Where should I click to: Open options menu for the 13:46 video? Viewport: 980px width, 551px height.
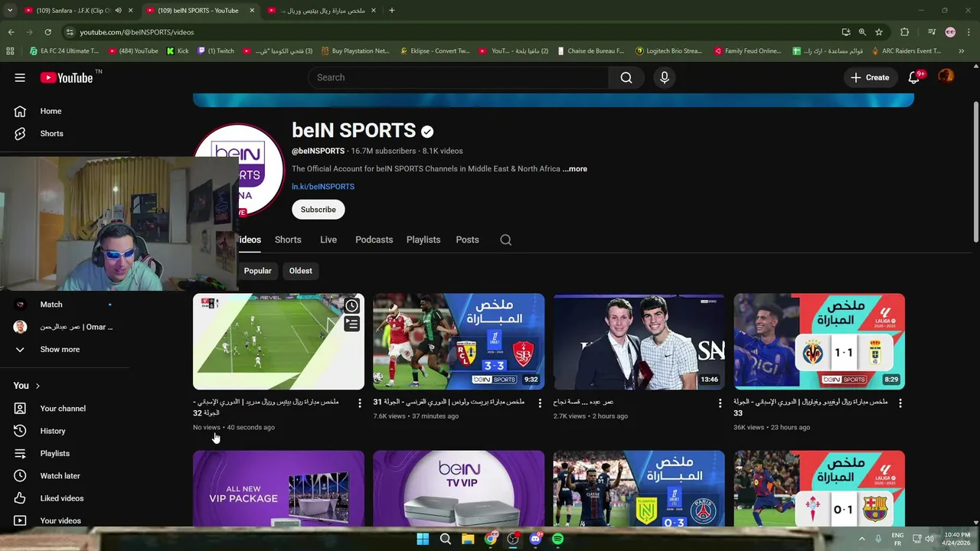[720, 403]
